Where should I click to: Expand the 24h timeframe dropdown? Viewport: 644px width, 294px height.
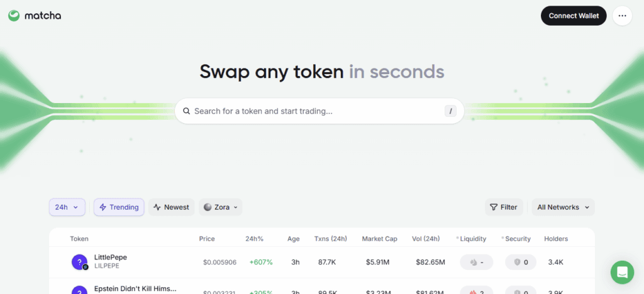coord(67,207)
